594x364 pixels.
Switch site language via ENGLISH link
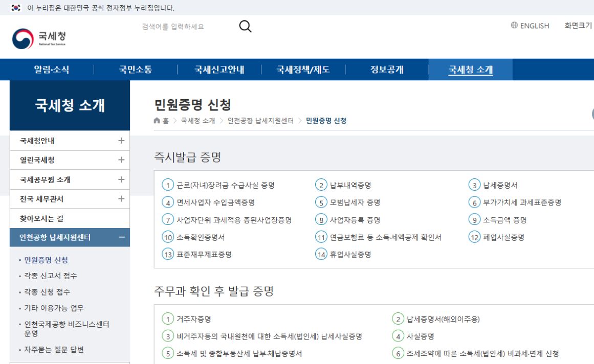tap(534, 26)
